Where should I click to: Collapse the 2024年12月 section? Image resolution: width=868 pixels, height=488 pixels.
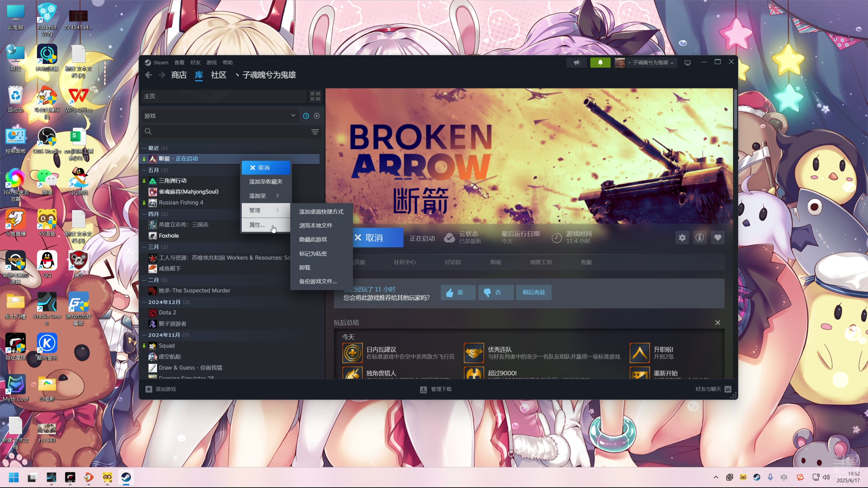[144, 302]
